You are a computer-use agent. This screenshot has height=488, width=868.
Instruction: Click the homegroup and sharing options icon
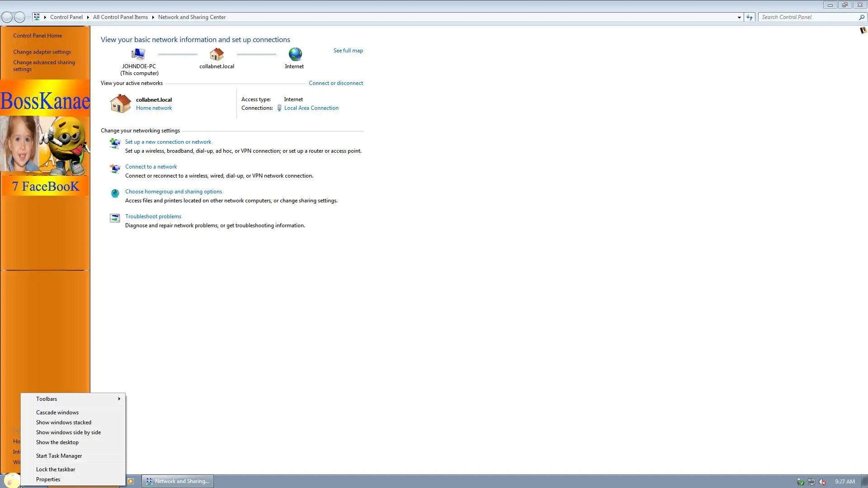click(x=115, y=193)
